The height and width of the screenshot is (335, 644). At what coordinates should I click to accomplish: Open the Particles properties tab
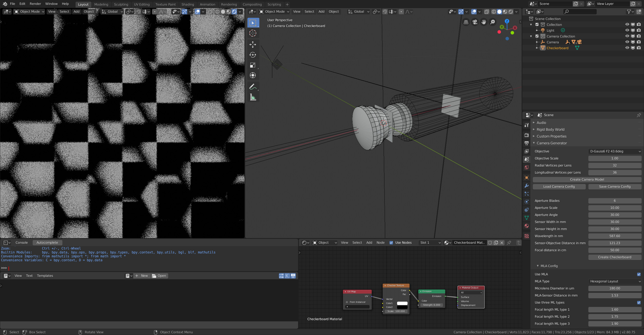[x=527, y=194]
